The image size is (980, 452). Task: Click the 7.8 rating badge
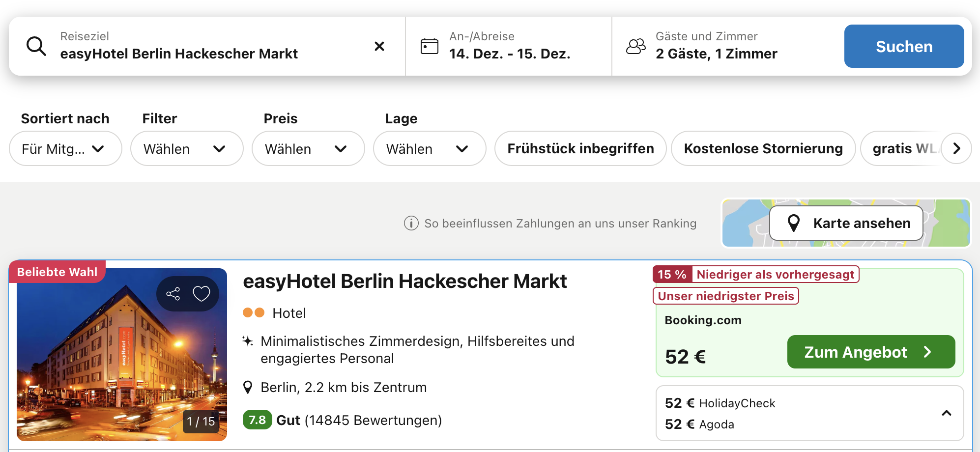[257, 420]
